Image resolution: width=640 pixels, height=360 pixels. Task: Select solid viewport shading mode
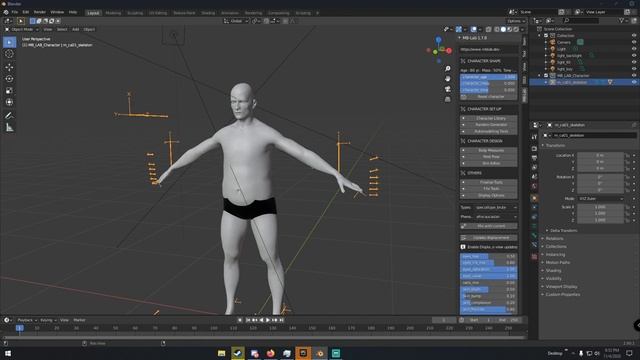click(503, 29)
